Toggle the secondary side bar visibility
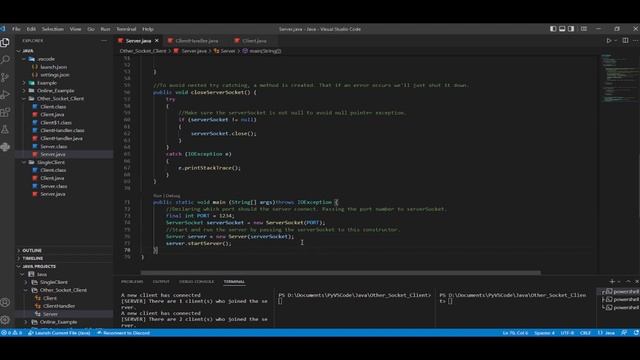The height and width of the screenshot is (360, 640). [x=571, y=29]
